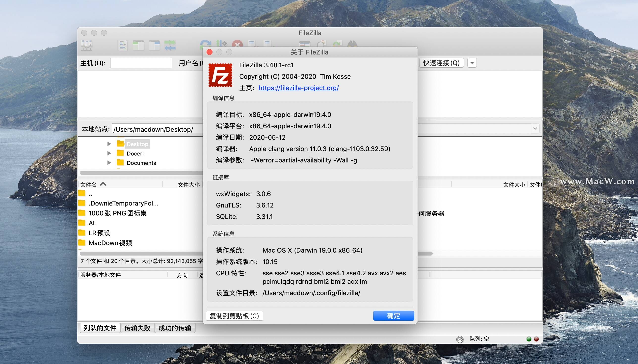Viewport: 638px width, 364px height.
Task: Click 复制到剪贴板 (C) button
Action: pyautogui.click(x=234, y=316)
